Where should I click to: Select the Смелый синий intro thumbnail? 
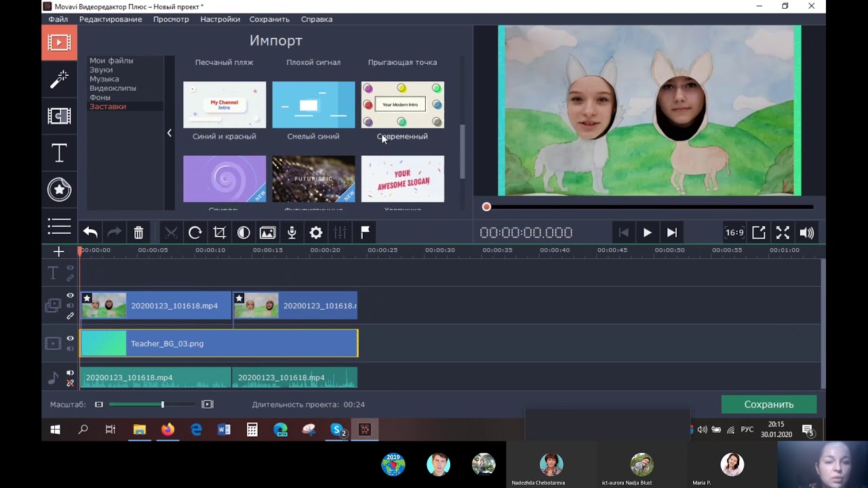(x=313, y=104)
